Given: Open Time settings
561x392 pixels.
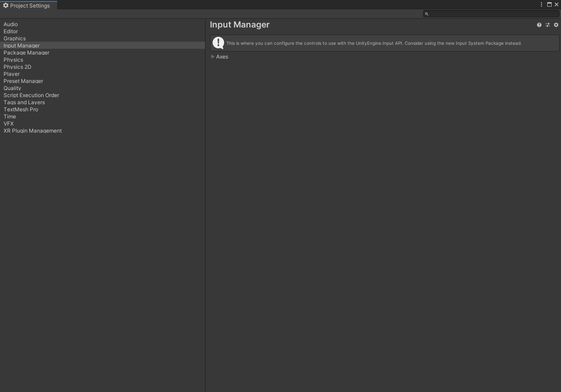Looking at the screenshot, I should tap(103, 117).
